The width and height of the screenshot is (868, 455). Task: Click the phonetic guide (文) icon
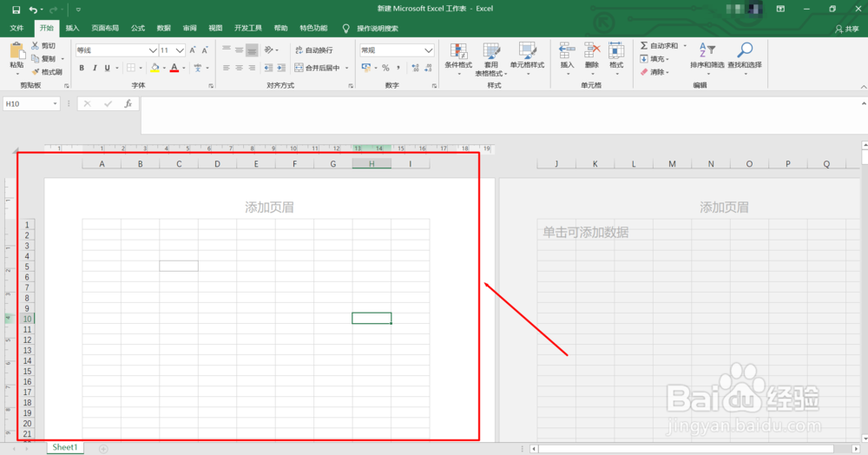198,68
